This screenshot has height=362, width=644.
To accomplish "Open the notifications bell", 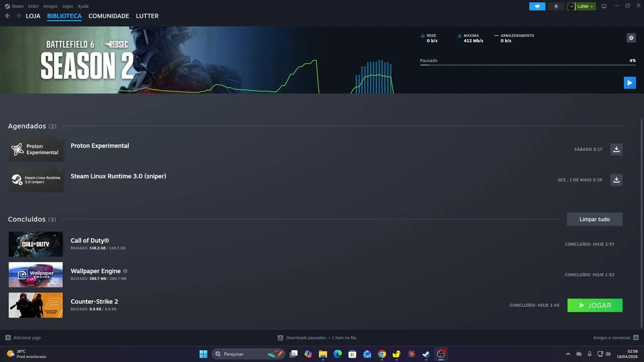I will pyautogui.click(x=556, y=6).
